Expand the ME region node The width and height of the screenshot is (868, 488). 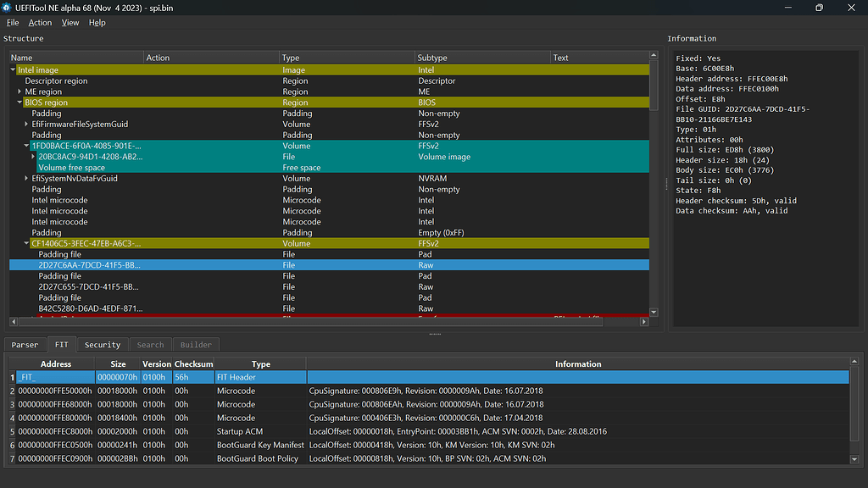click(19, 91)
